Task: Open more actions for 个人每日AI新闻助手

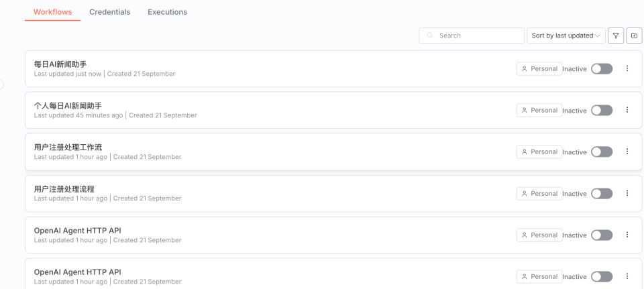Action: tap(627, 110)
